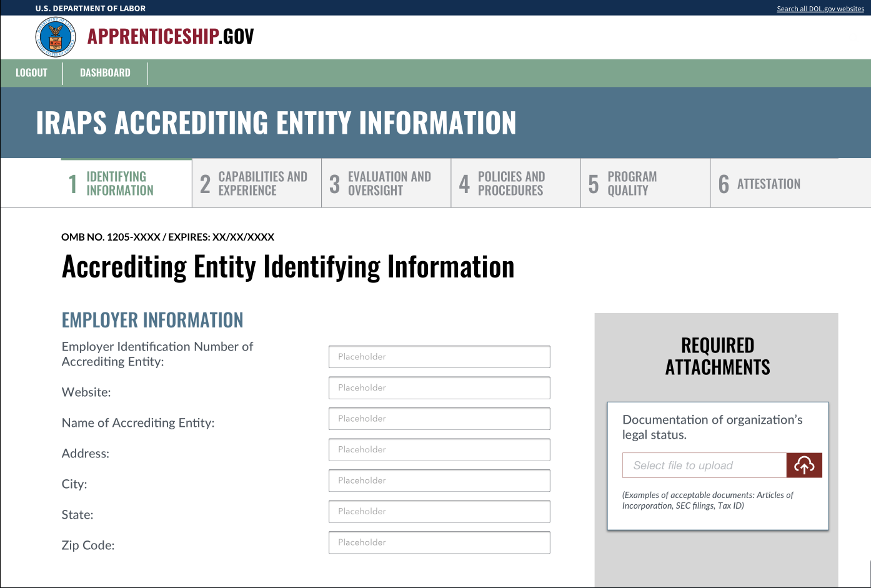Screen dimensions: 871x588
Task: Open step 3 Evaluation and Oversight tab
Action: (x=386, y=183)
